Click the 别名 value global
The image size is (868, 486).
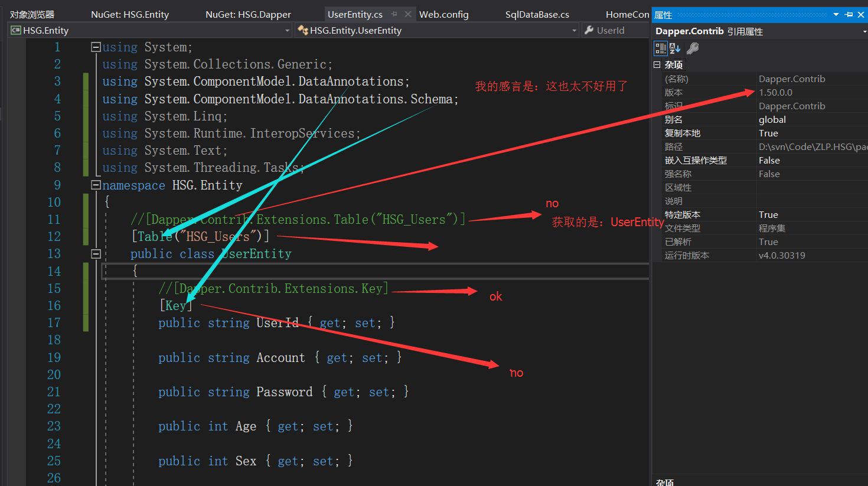(772, 119)
